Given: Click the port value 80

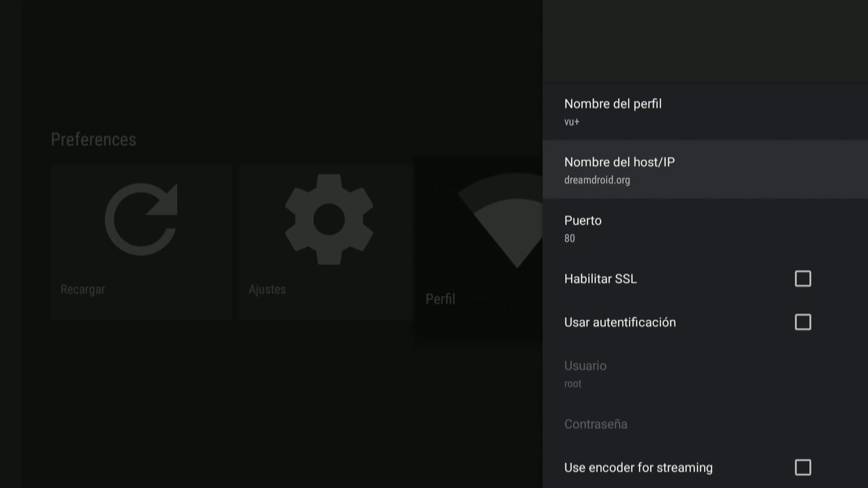Looking at the screenshot, I should click(570, 239).
